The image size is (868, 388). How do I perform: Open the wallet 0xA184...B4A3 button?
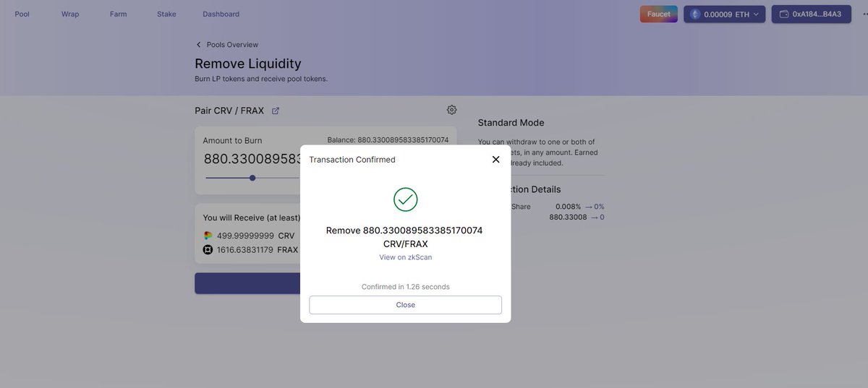point(810,14)
